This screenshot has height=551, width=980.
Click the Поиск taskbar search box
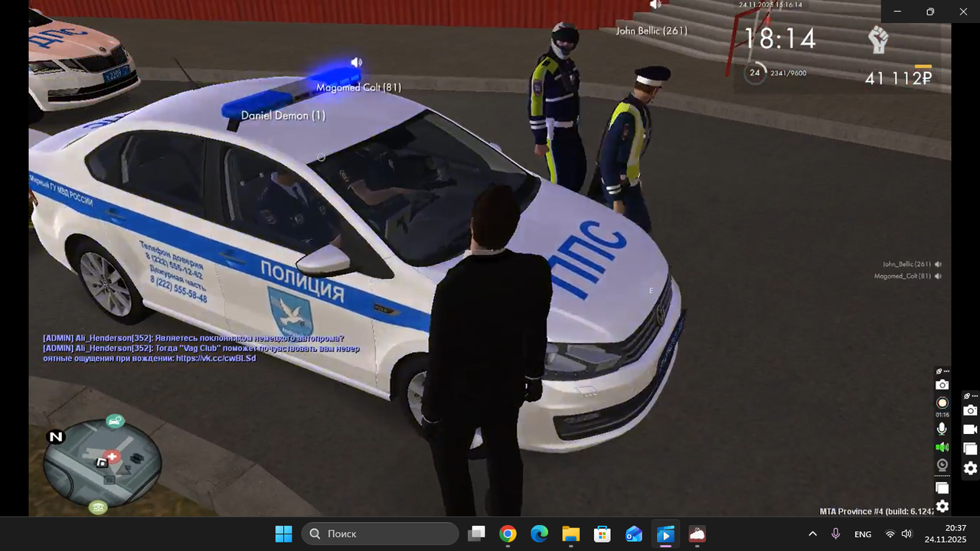pos(381,533)
